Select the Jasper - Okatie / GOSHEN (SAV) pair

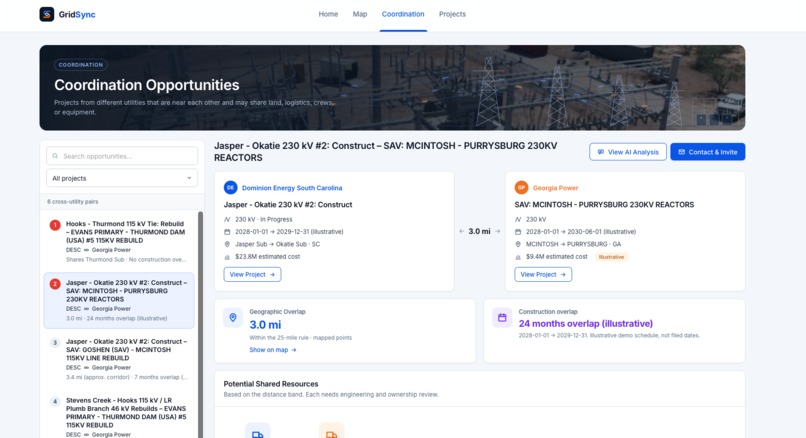pyautogui.click(x=119, y=359)
